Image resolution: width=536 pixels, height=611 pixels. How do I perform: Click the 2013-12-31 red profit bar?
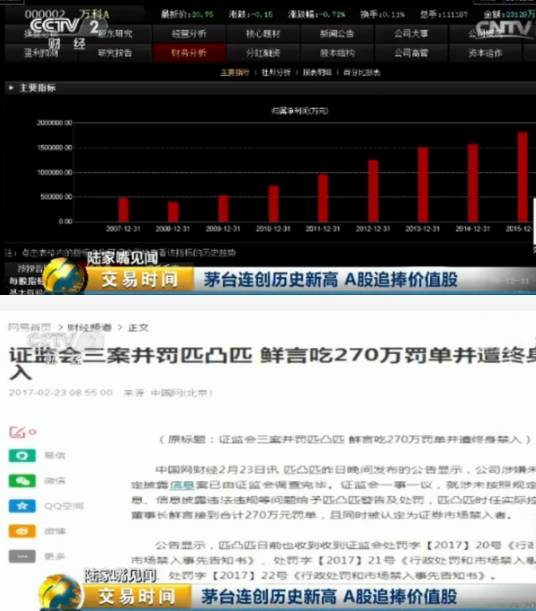423,184
